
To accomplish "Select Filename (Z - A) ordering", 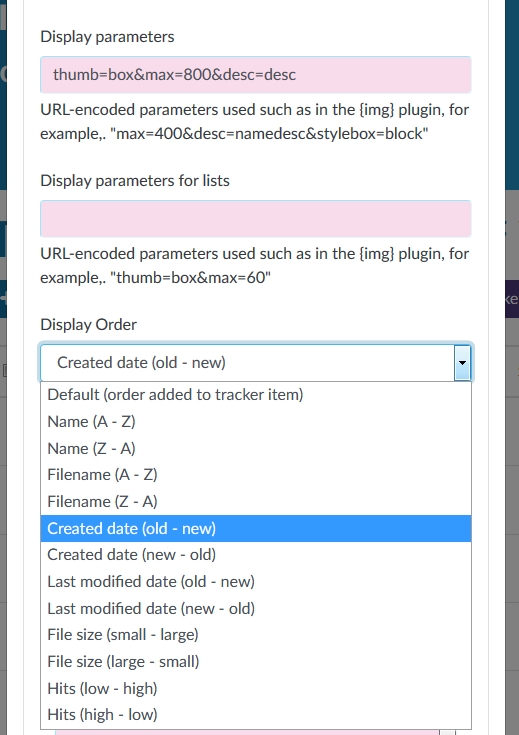I will [x=256, y=502].
